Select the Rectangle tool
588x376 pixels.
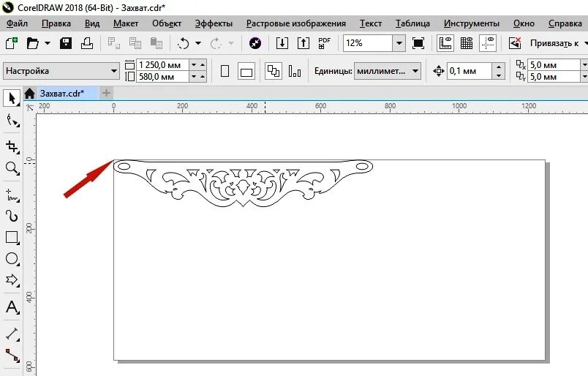point(12,238)
